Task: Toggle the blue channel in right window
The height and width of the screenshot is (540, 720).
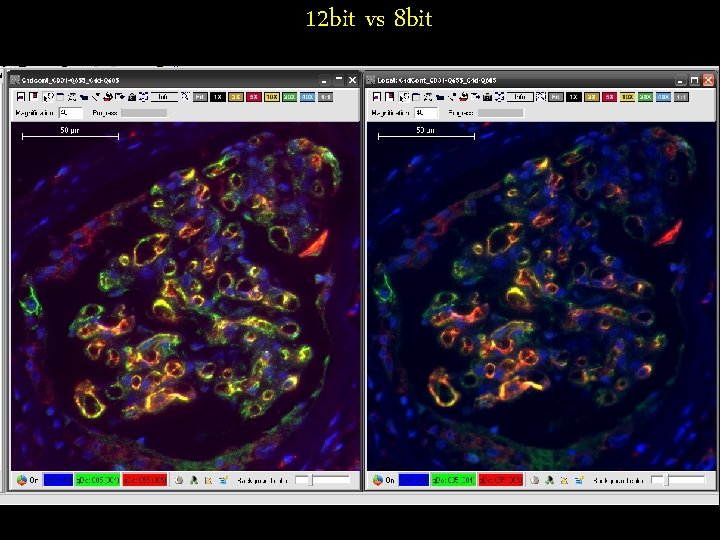Action: pos(414,480)
